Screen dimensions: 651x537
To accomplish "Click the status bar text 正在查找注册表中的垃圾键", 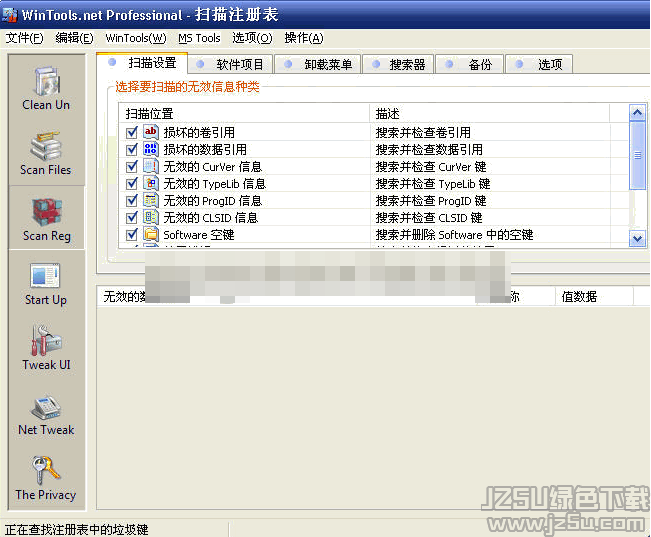I will pos(76,530).
